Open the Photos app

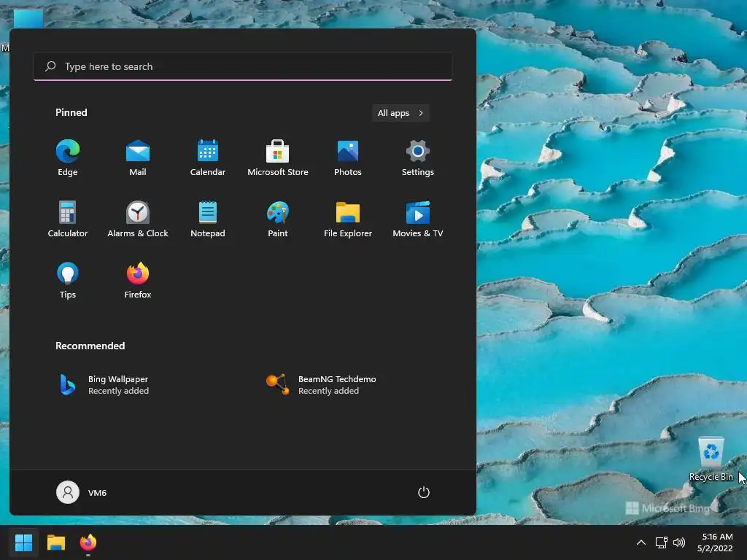click(348, 158)
